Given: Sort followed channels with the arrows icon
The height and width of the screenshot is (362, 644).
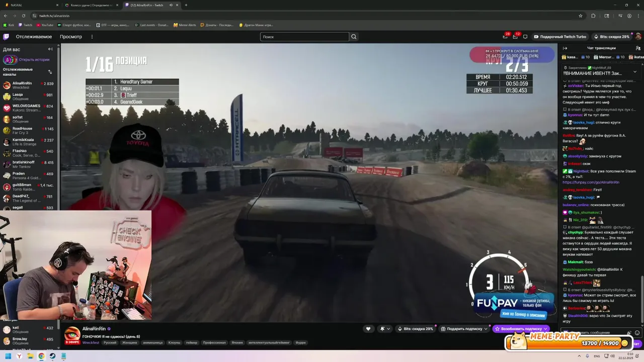Looking at the screenshot, I should (x=50, y=72).
